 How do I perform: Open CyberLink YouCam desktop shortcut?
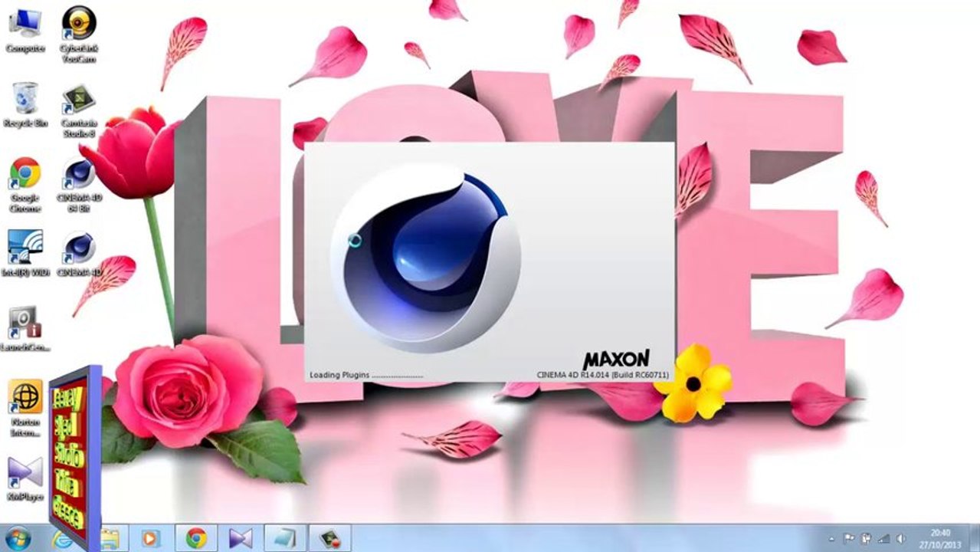click(79, 33)
